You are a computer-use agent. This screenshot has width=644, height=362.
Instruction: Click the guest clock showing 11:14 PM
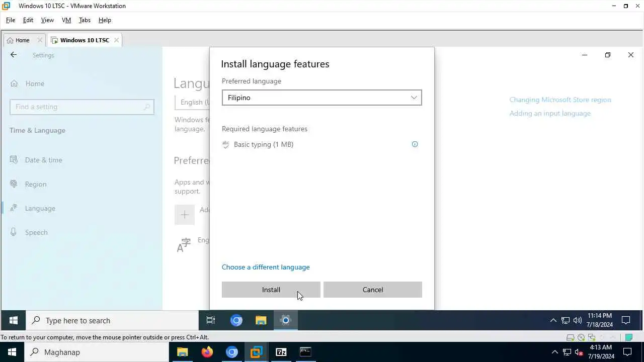pos(600,320)
